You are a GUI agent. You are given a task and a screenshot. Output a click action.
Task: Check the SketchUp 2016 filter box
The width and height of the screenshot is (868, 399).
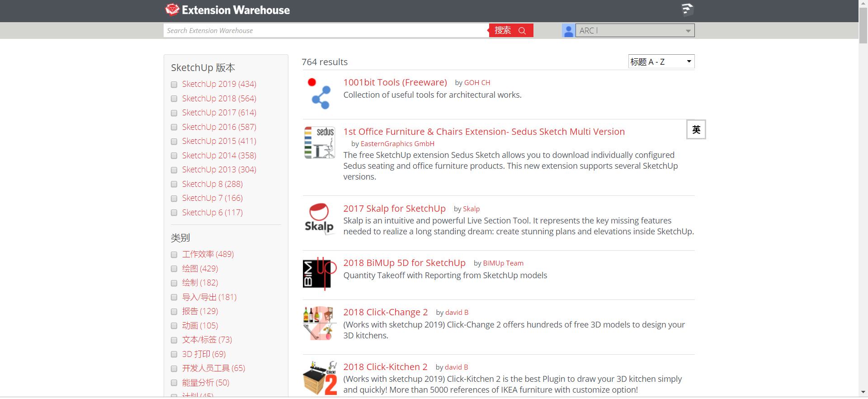[174, 127]
